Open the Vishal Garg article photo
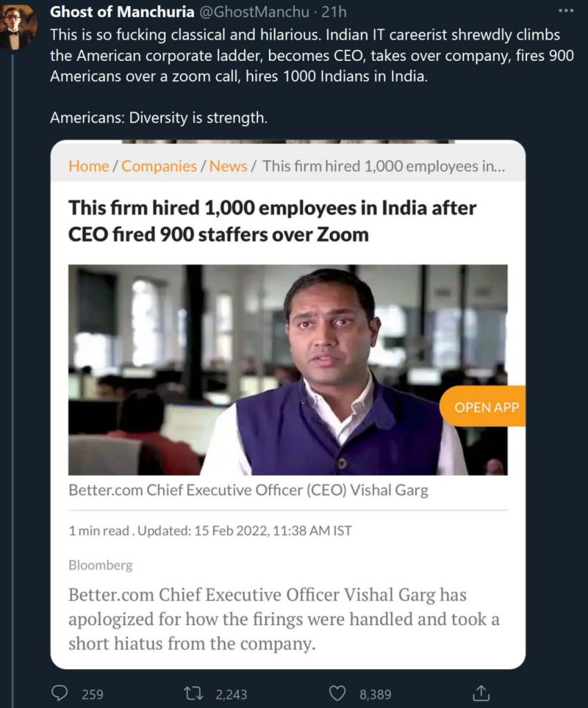Image resolution: width=588 pixels, height=708 pixels. point(288,369)
